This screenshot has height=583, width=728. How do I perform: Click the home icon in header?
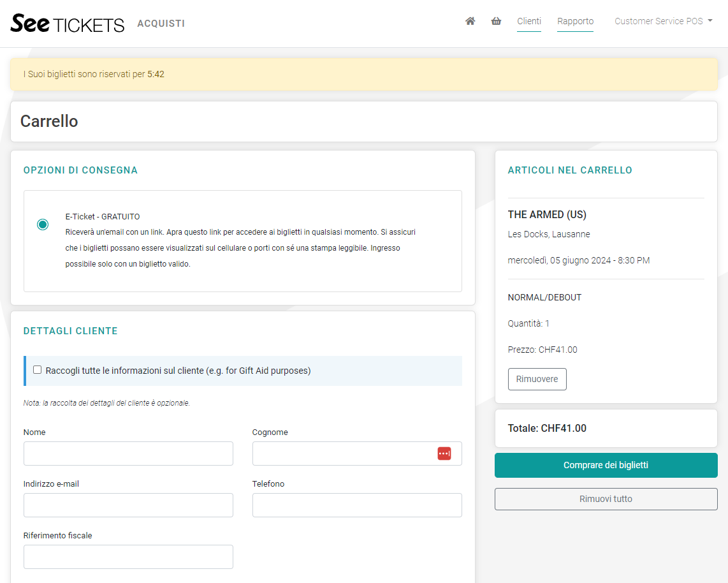coord(470,21)
